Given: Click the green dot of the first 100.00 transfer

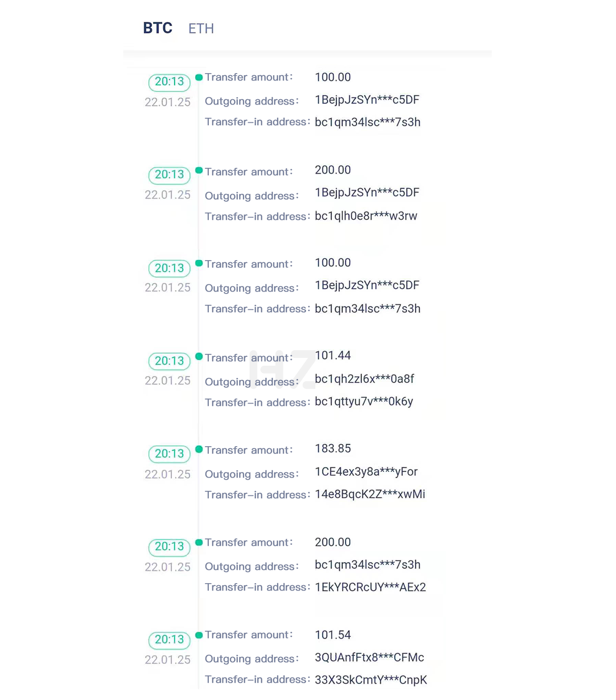Looking at the screenshot, I should coord(199,77).
